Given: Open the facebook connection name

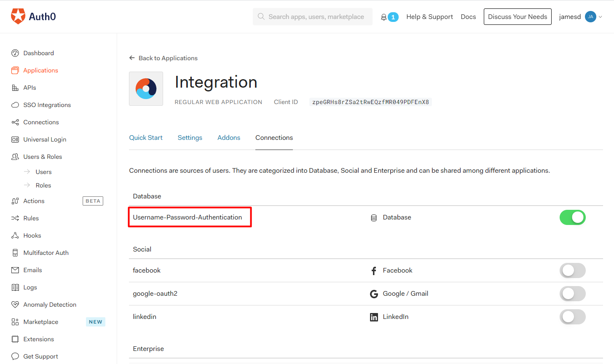Looking at the screenshot, I should pos(147,270).
